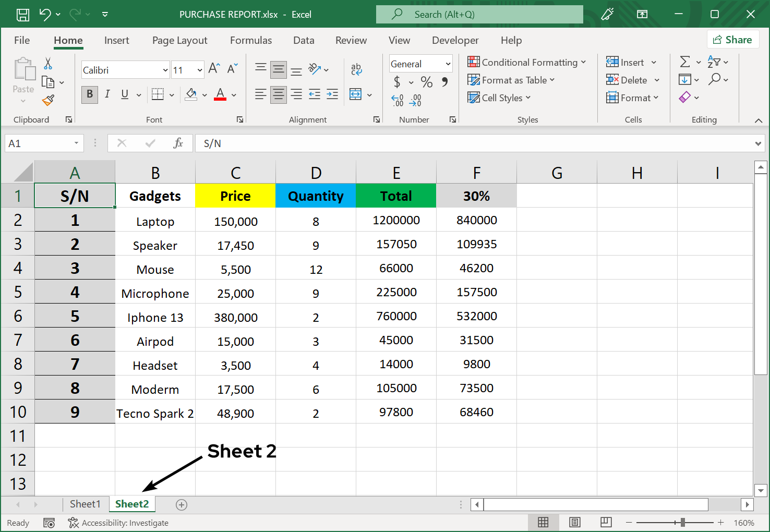The image size is (770, 532).
Task: Switch to the Formulas ribbon tab
Action: [251, 40]
